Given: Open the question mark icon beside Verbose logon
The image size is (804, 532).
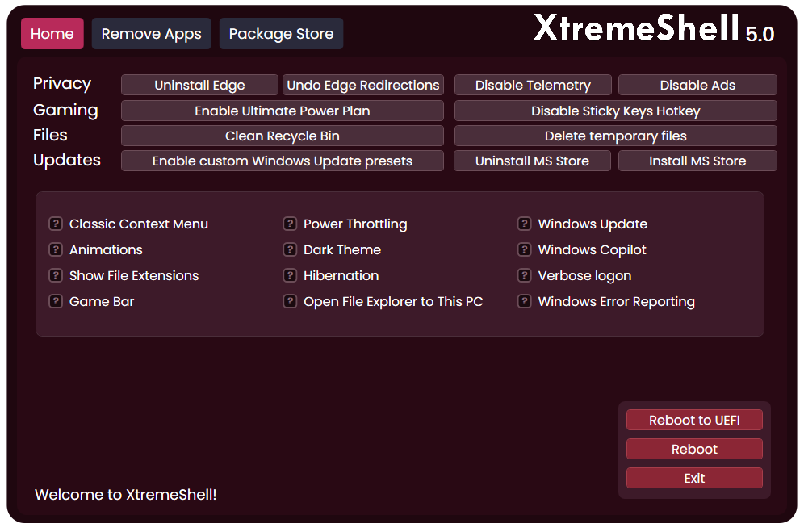Looking at the screenshot, I should click(524, 275).
